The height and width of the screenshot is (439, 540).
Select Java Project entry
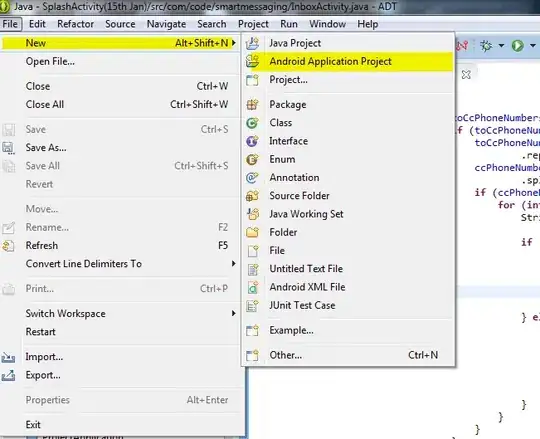pyautogui.click(x=349, y=43)
